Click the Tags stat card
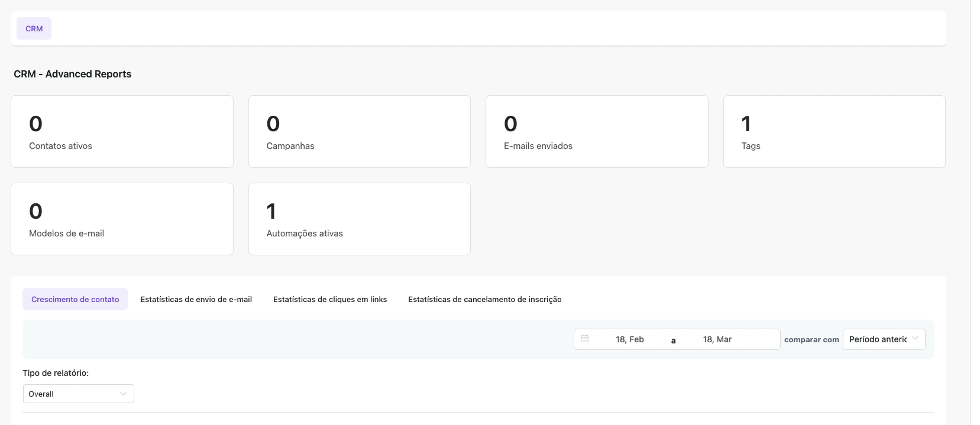This screenshot has height=425, width=980. 835,131
